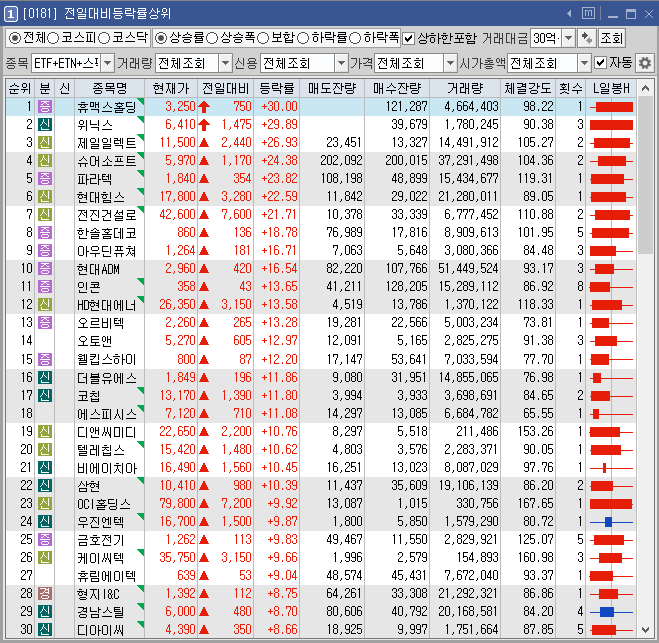Viewport: 659px width, 643px height.
Task: Click the blue candle of 경남스틸
Action: [x=611, y=611]
